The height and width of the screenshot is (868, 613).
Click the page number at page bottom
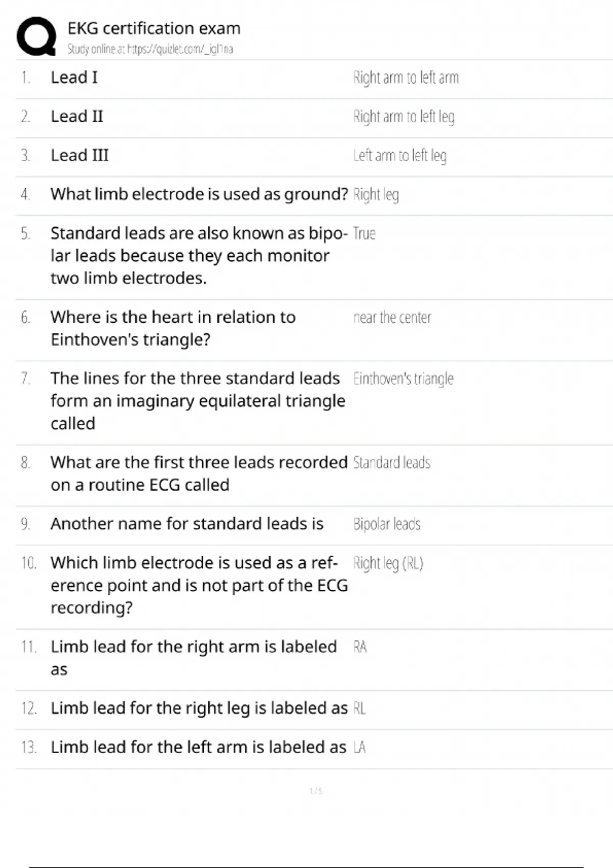[316, 791]
